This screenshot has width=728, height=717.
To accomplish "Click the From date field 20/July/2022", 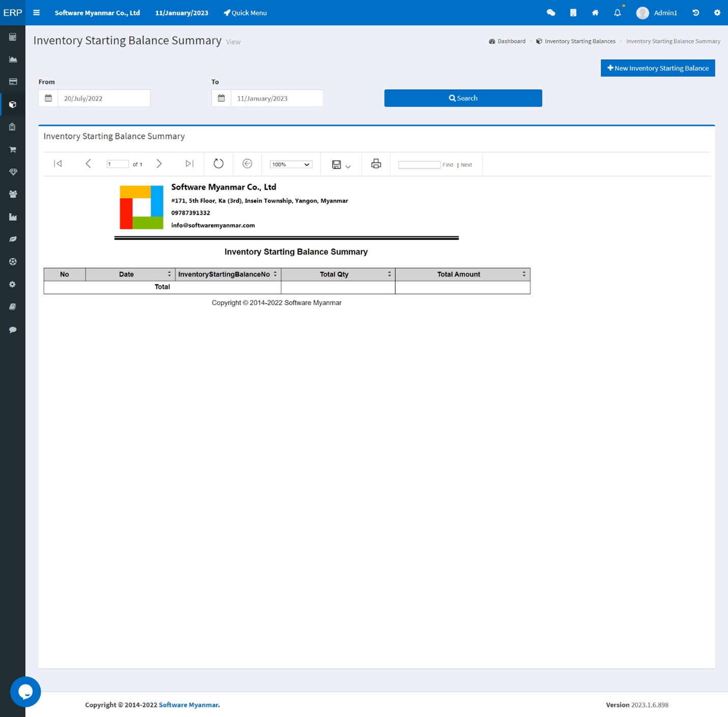I will (x=104, y=98).
